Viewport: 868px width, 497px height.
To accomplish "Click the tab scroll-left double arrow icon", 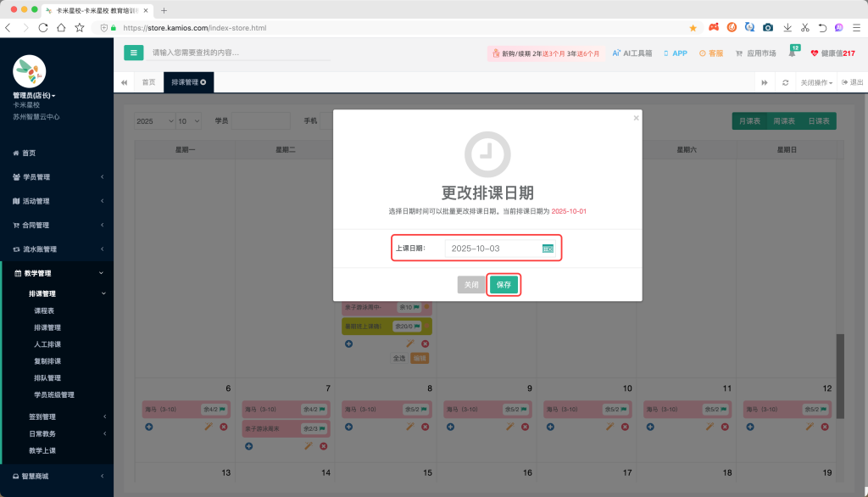I will (125, 82).
